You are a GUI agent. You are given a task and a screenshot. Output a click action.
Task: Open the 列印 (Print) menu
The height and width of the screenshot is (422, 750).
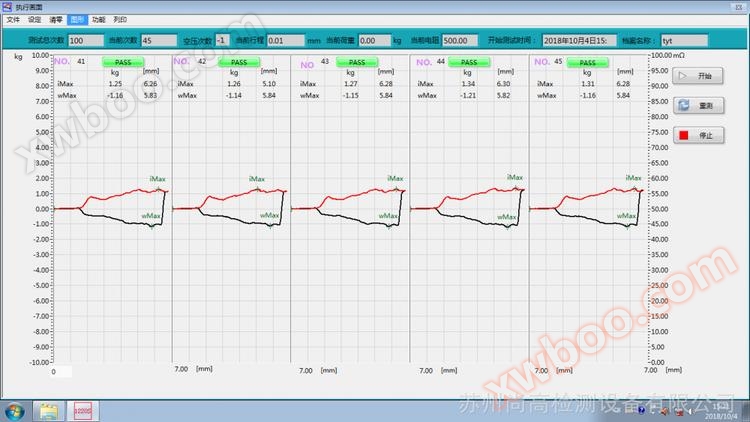click(x=120, y=19)
